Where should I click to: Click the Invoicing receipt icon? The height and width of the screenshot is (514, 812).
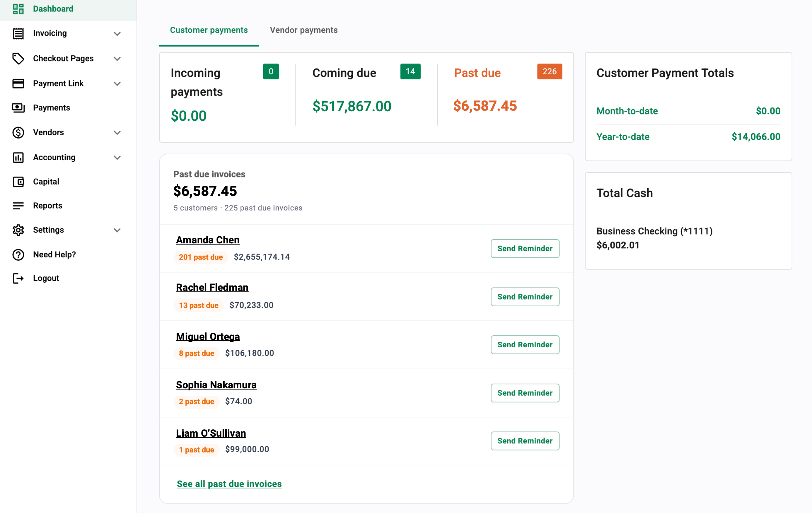pos(18,33)
